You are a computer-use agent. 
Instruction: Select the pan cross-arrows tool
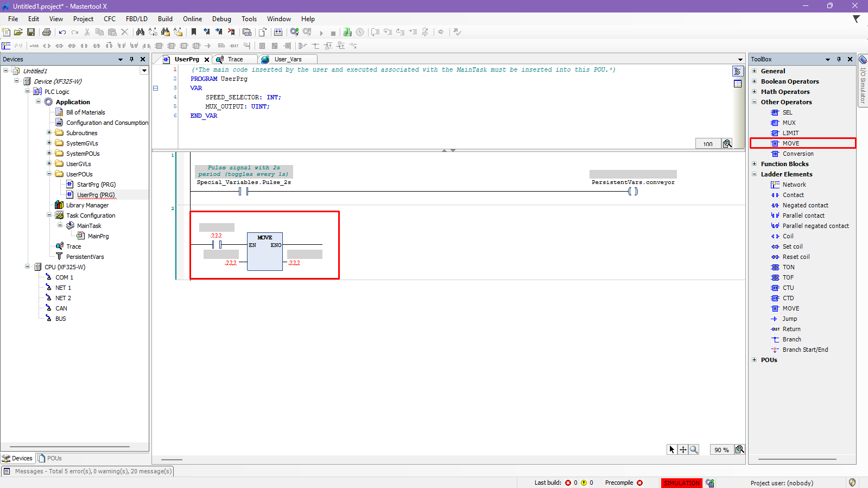683,449
